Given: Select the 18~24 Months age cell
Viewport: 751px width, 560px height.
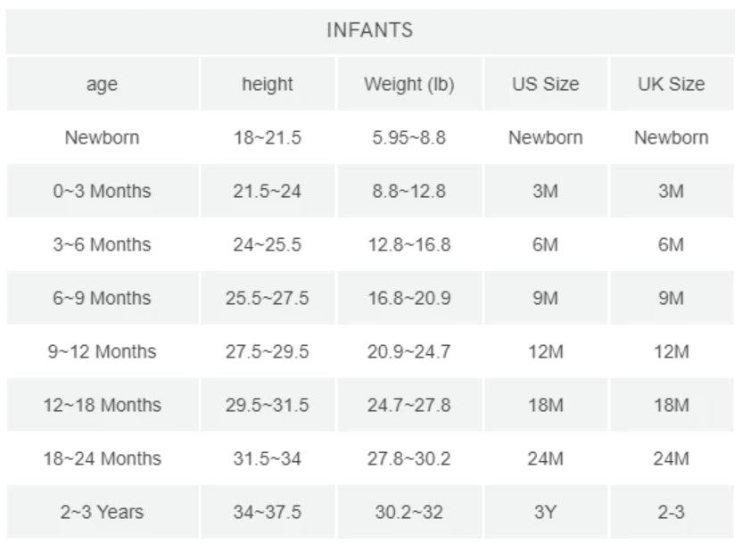Looking at the screenshot, I should [102, 458].
